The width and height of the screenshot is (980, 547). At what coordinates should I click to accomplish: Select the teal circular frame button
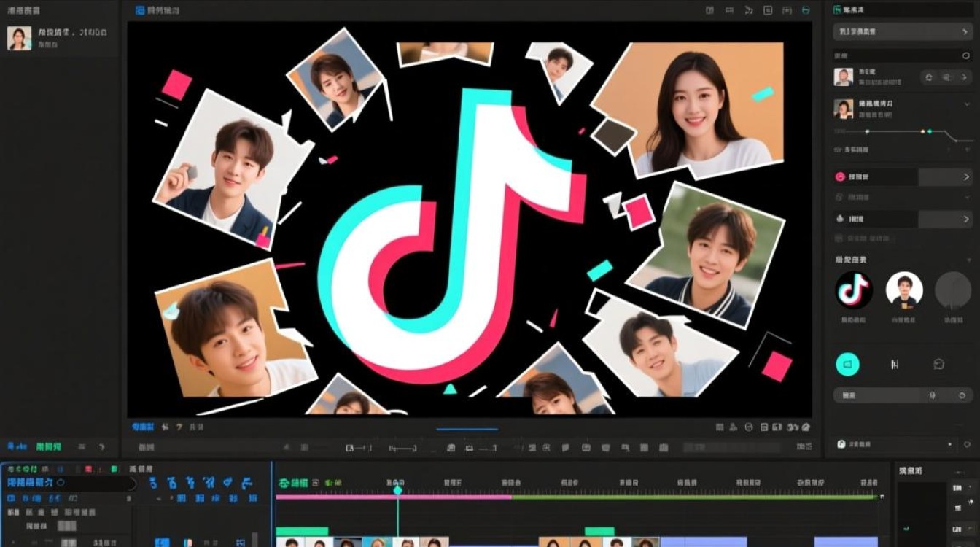click(847, 363)
